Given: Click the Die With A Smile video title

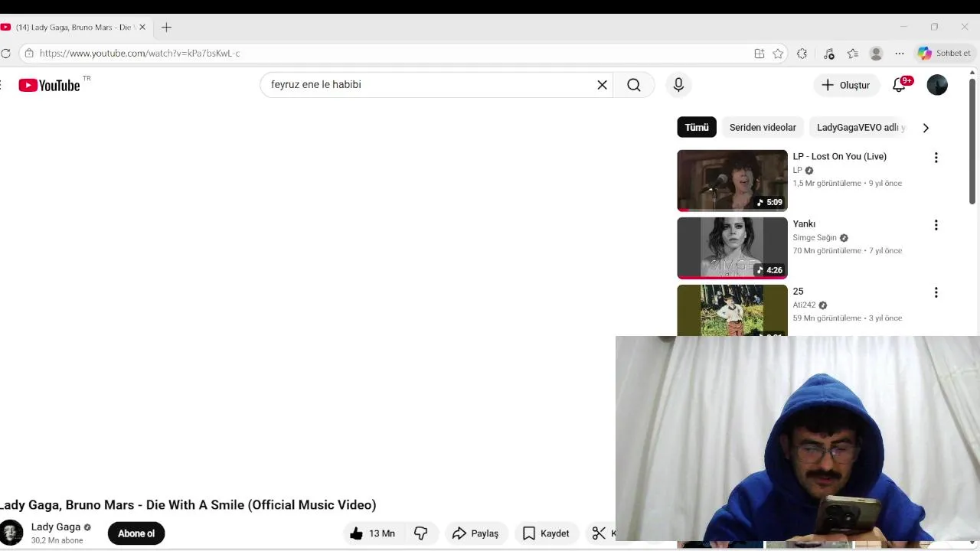Looking at the screenshot, I should (188, 505).
